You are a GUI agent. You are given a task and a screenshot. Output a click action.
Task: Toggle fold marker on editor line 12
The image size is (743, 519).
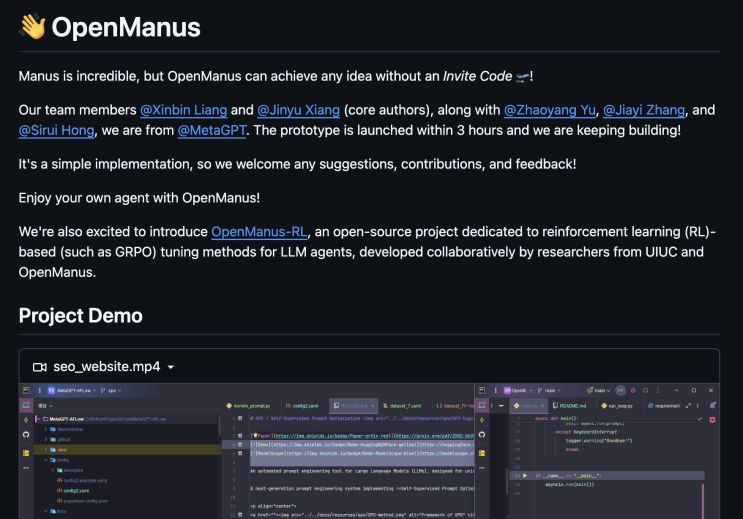(240, 515)
